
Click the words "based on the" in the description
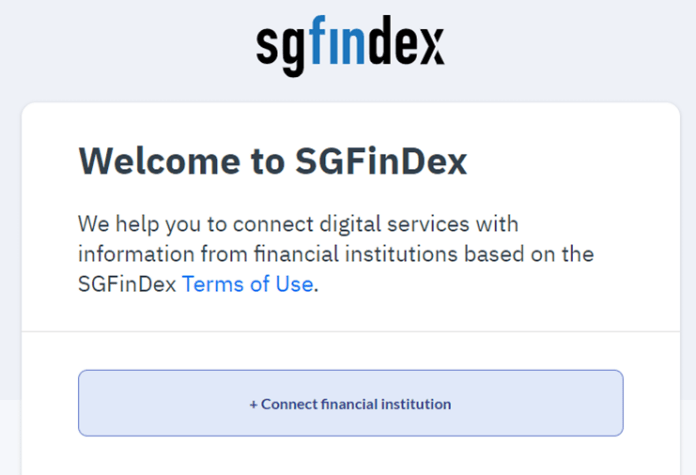(529, 254)
